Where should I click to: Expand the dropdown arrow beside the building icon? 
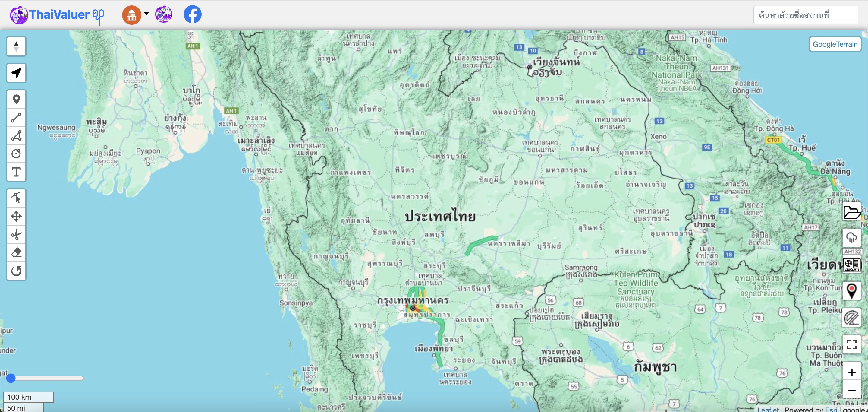point(146,14)
